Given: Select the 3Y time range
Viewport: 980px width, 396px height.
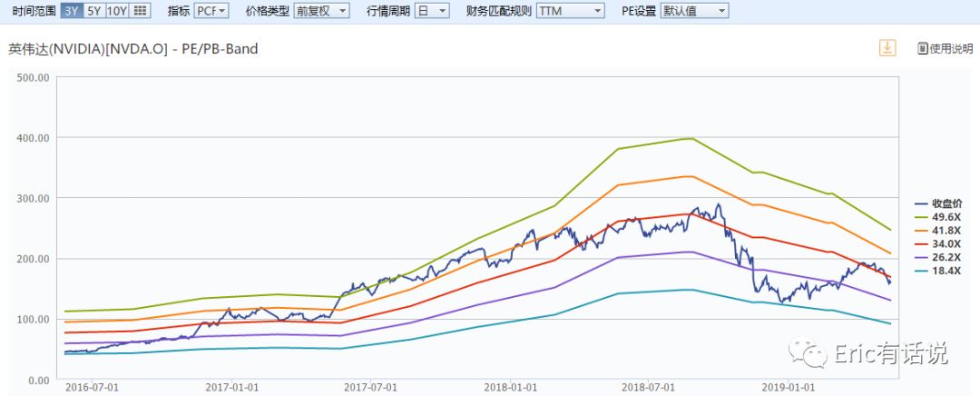Looking at the screenshot, I should [x=72, y=11].
